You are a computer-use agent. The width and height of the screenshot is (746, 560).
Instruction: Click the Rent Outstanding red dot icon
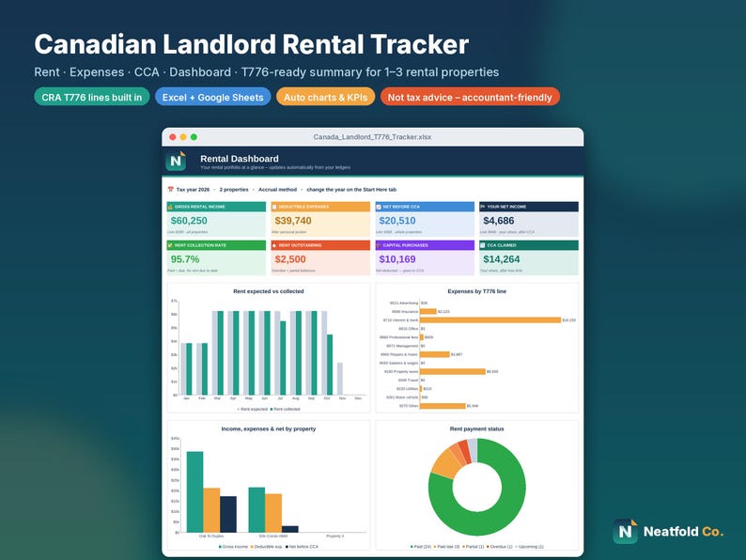click(x=274, y=245)
